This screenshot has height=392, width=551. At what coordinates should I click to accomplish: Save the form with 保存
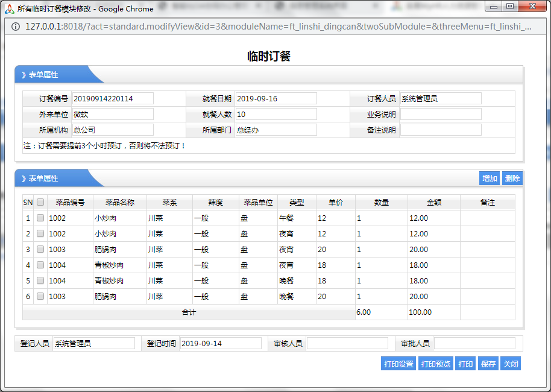[488, 364]
